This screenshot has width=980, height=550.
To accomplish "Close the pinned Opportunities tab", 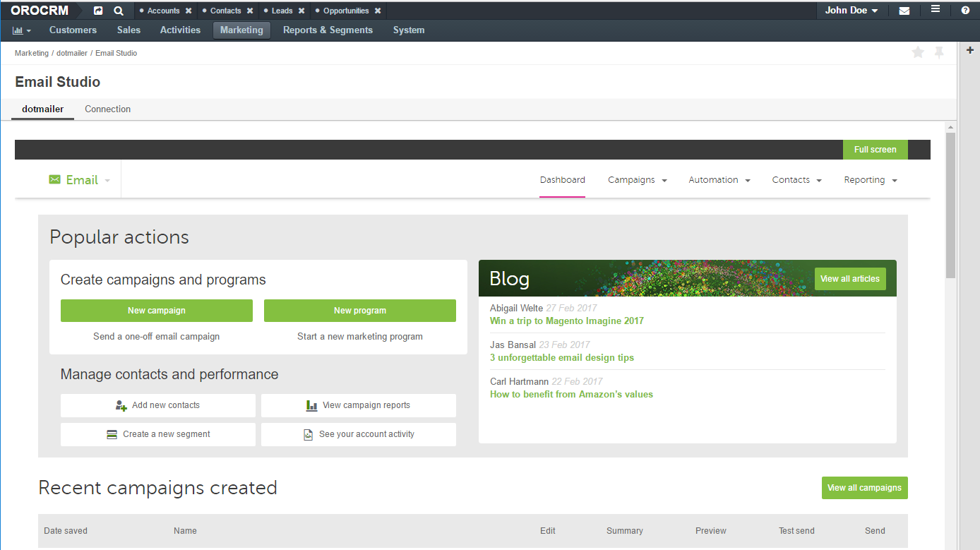I will [x=378, y=11].
